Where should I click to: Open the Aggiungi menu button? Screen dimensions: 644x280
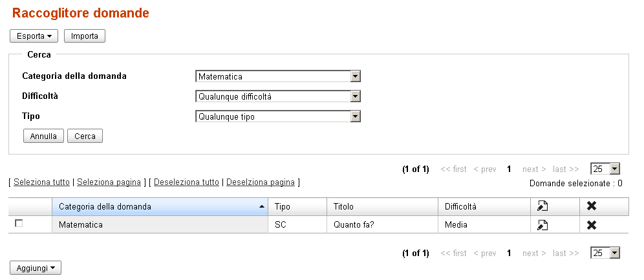pos(36,267)
